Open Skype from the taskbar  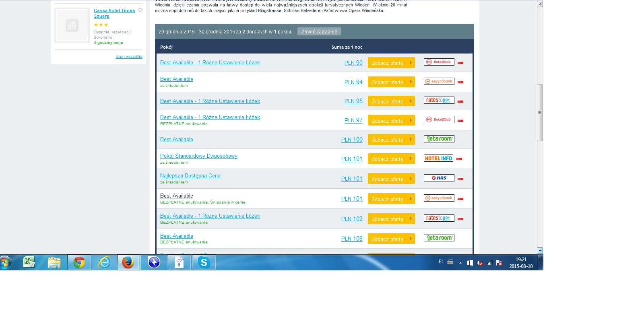[x=204, y=262]
